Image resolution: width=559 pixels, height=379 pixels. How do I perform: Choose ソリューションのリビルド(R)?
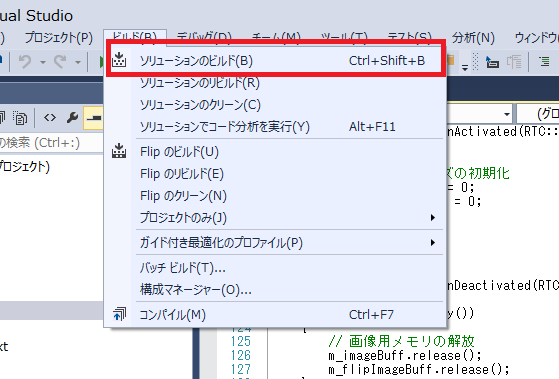[275, 83]
